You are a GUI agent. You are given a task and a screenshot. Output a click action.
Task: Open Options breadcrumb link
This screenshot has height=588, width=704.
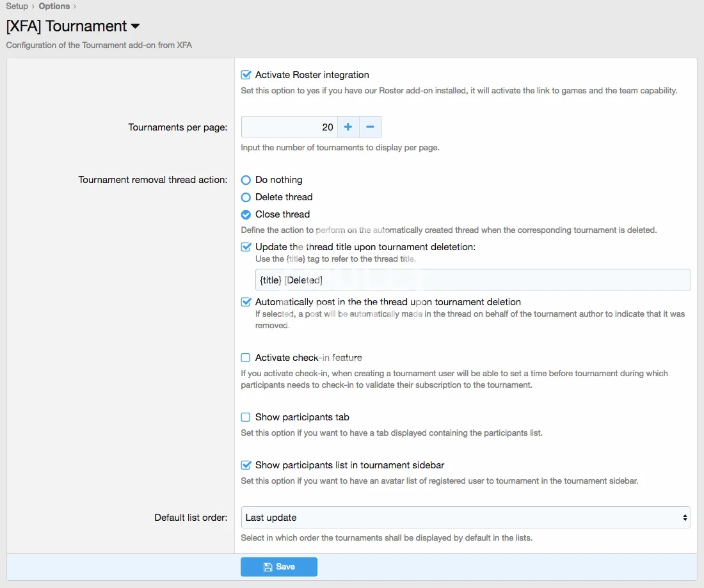click(x=54, y=6)
